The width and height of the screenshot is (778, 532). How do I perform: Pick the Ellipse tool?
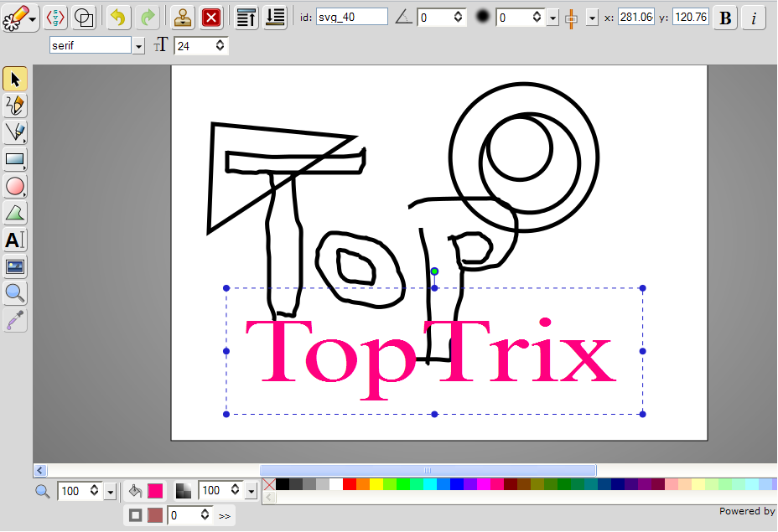coord(14,186)
